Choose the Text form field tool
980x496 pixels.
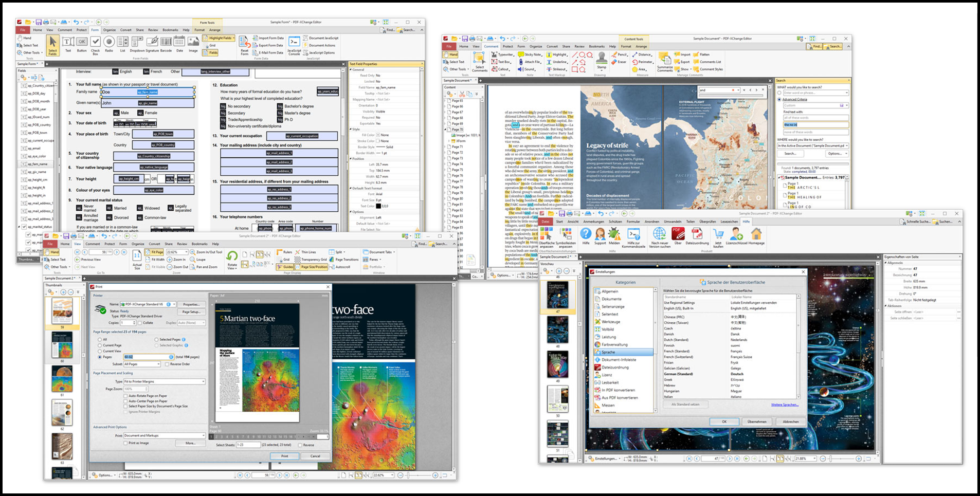[x=68, y=44]
